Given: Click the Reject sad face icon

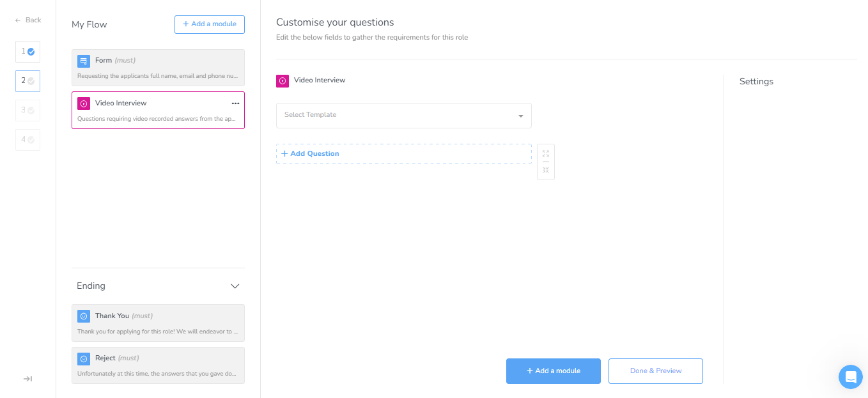Looking at the screenshot, I should coord(84,358).
